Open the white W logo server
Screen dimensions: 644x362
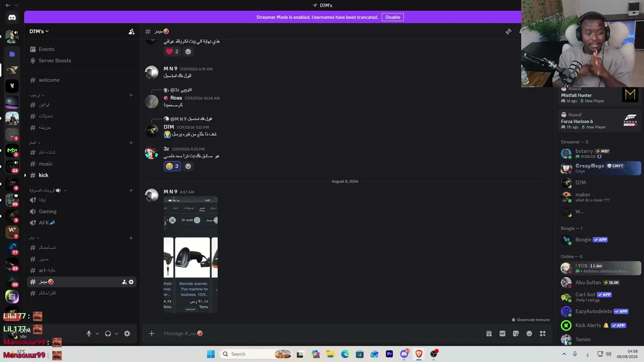(x=12, y=86)
